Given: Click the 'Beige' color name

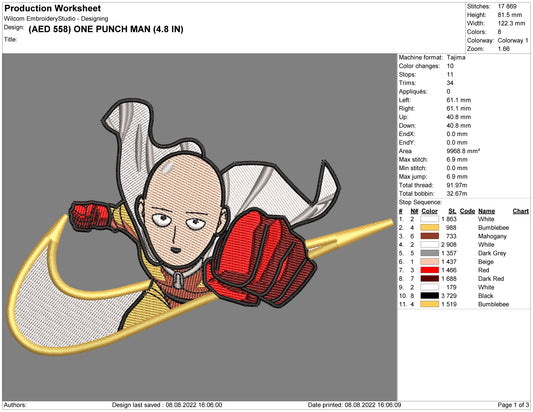Looking at the screenshot, I should click(486, 262).
